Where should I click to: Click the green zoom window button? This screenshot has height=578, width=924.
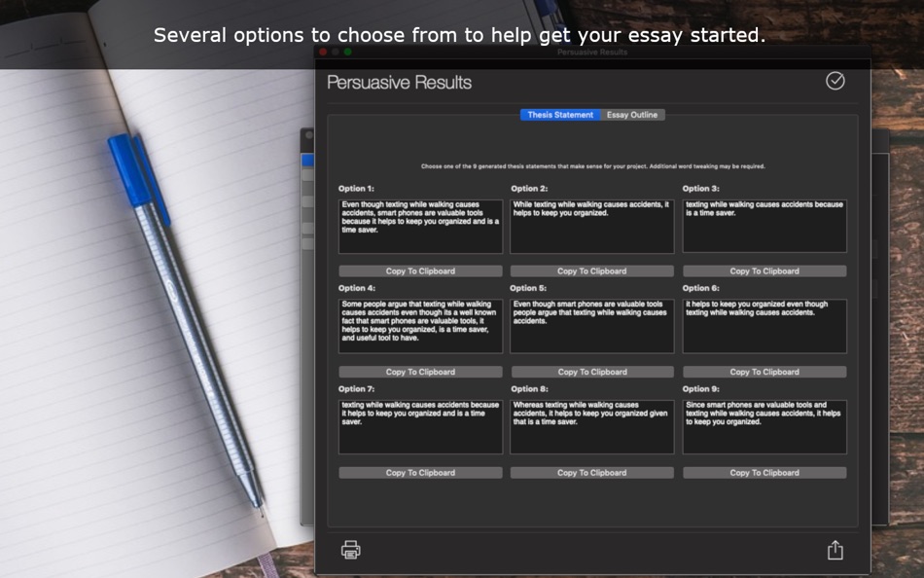click(347, 52)
